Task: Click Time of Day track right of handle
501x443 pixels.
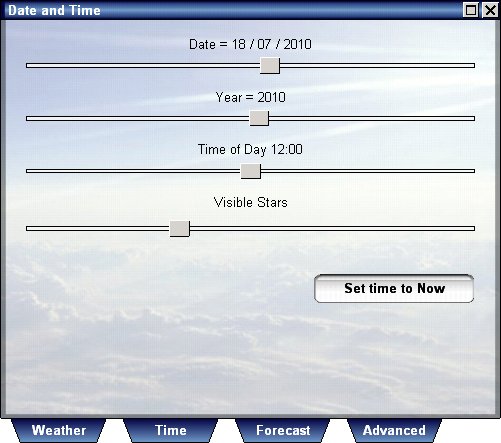Action: coord(368,171)
